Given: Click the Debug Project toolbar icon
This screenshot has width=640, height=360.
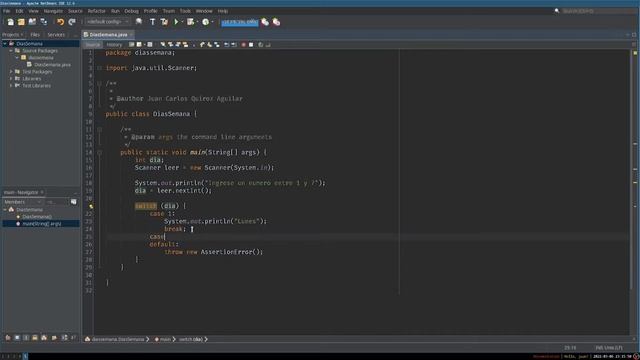Looking at the screenshot, I should click(190, 22).
